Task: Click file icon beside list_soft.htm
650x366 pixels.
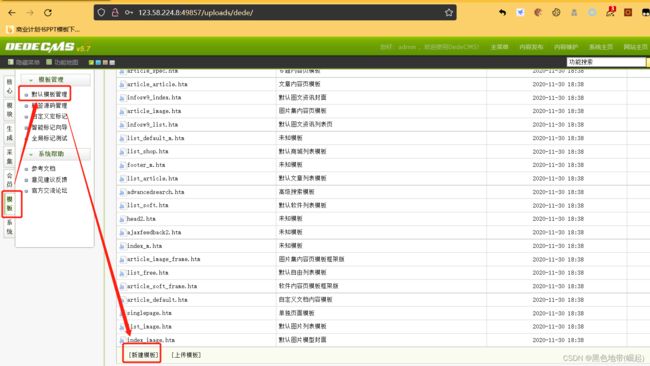Action: [x=122, y=205]
